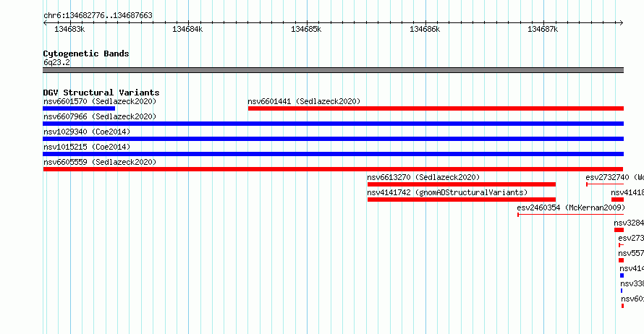Click the 134686k ruler mark
644x334 pixels.
425,29
